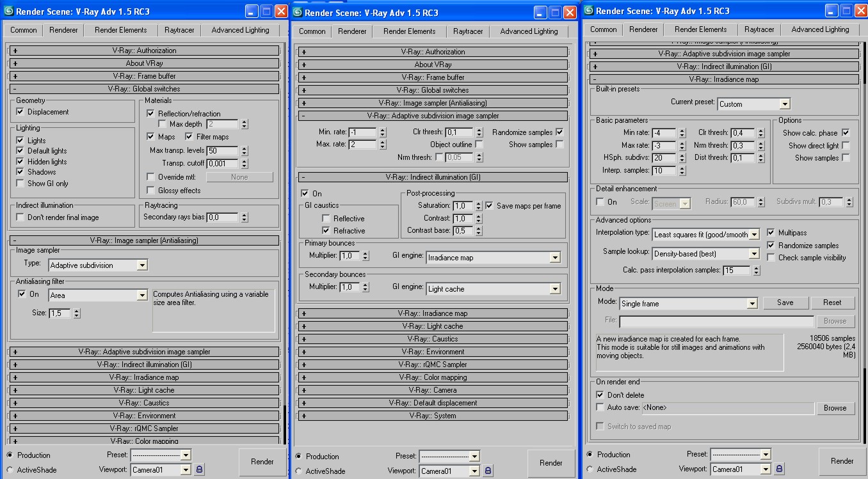Open the Interpolation type dropdown
868x479 pixels.
click(705, 235)
